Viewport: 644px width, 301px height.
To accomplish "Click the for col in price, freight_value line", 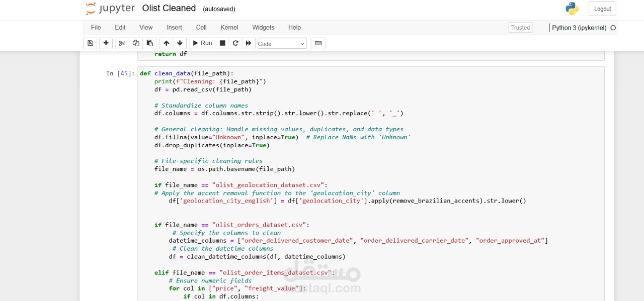I will (237, 288).
